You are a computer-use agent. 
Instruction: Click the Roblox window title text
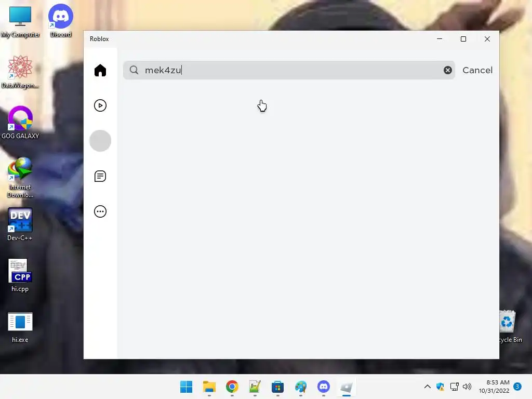pos(99,39)
